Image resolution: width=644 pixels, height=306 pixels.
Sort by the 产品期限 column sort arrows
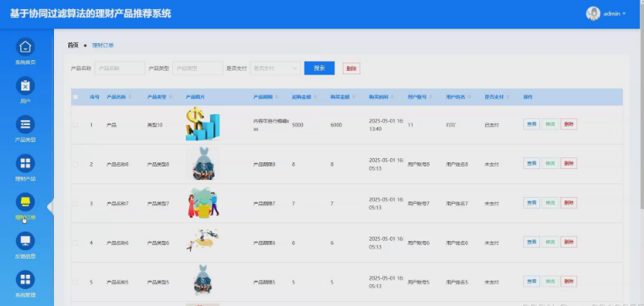276,97
